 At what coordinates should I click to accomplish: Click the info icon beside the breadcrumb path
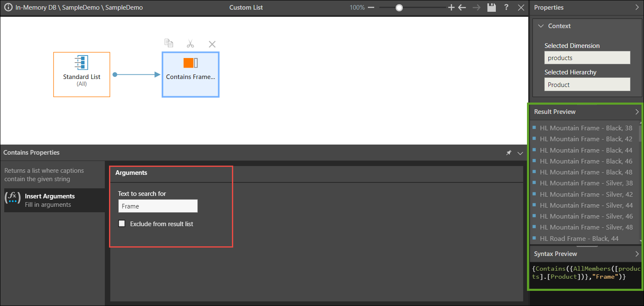pos(8,8)
